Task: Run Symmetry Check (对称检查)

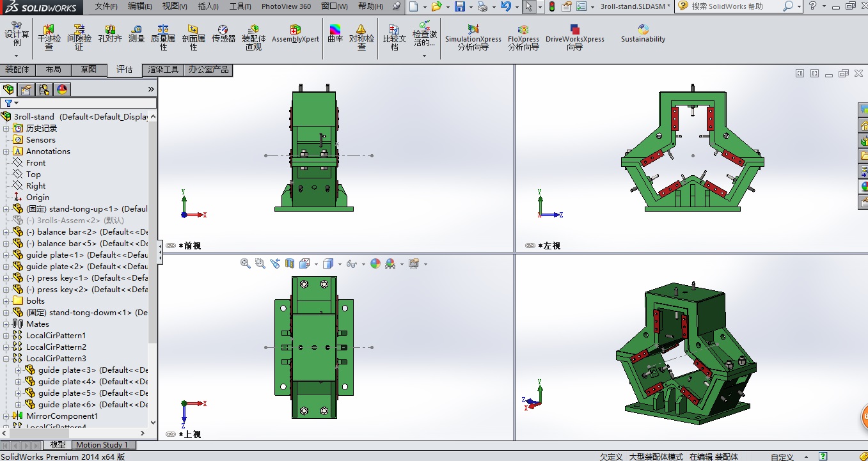Action: pyautogui.click(x=361, y=38)
